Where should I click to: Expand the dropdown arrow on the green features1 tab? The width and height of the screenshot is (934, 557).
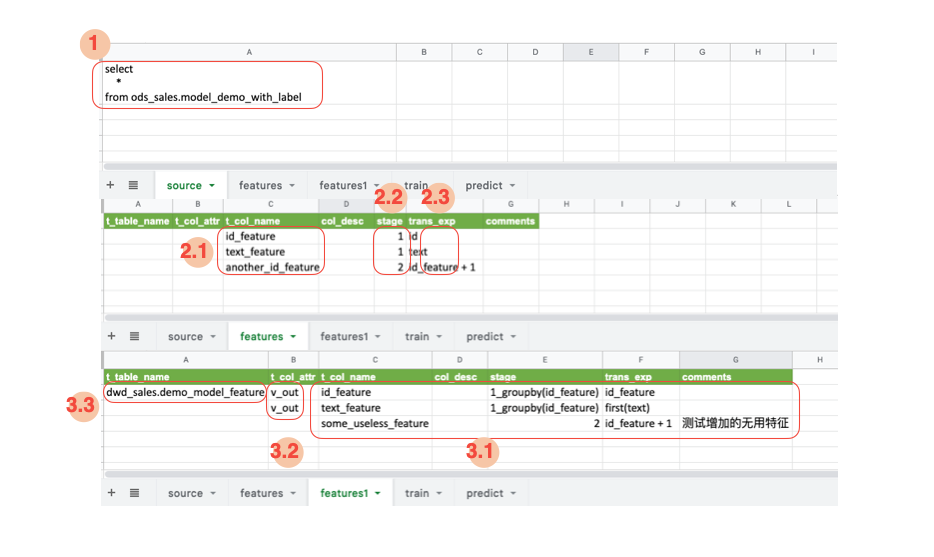click(377, 493)
